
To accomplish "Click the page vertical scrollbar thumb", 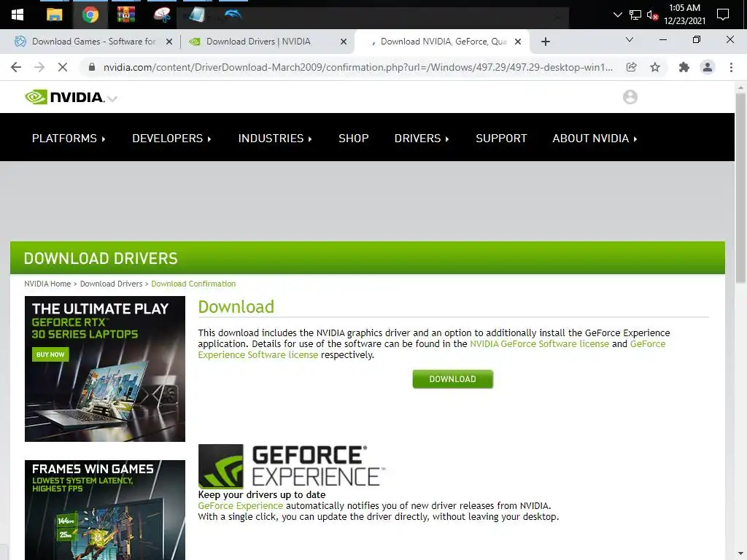I will tap(740, 188).
